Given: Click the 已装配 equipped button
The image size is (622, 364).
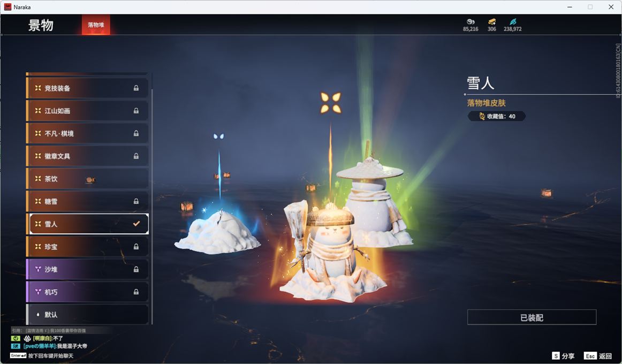Looking at the screenshot, I should coord(532,317).
